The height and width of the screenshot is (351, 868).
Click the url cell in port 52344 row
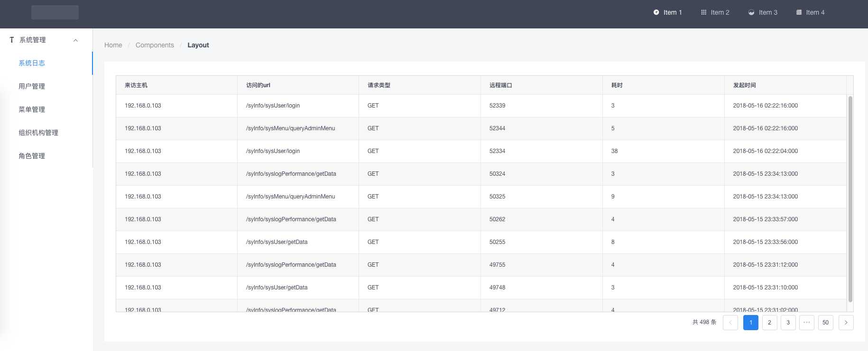298,128
